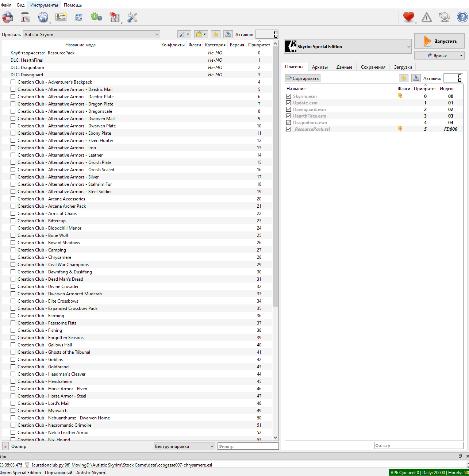Viewport: 469px width, 476px height.
Task: Switch to the Данные tab
Action: pos(344,67)
